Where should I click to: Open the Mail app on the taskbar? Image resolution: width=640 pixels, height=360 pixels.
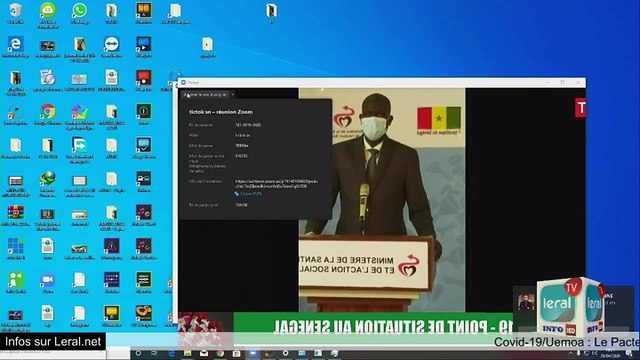click(204, 353)
